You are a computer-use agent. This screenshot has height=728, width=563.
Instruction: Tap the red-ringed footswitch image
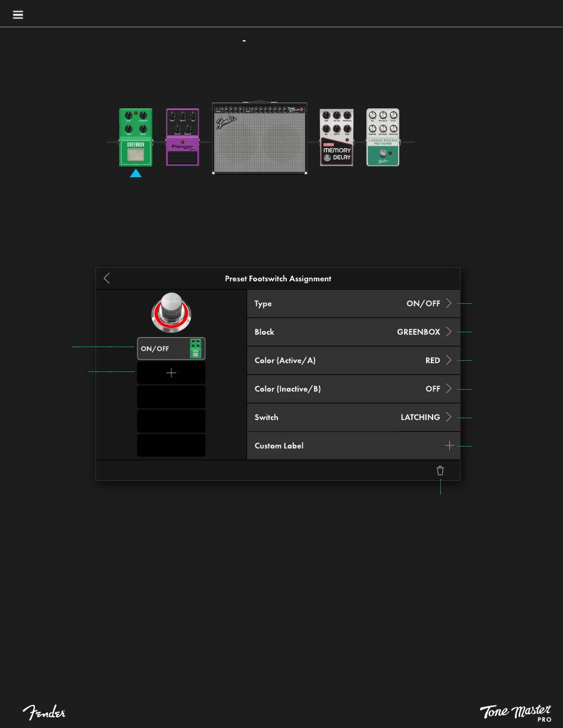tap(171, 312)
